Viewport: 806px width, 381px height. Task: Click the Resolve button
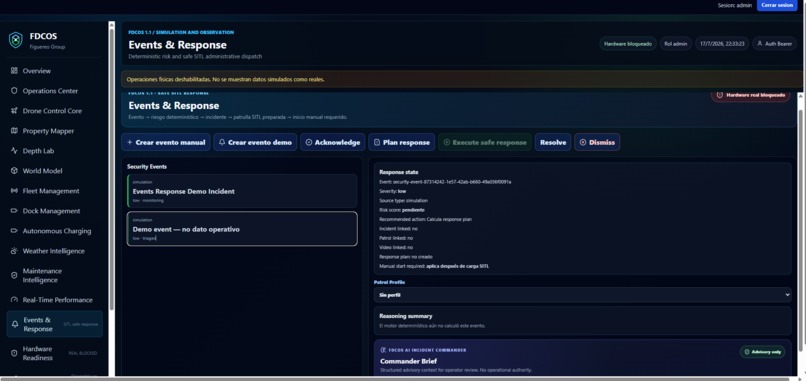tap(553, 142)
